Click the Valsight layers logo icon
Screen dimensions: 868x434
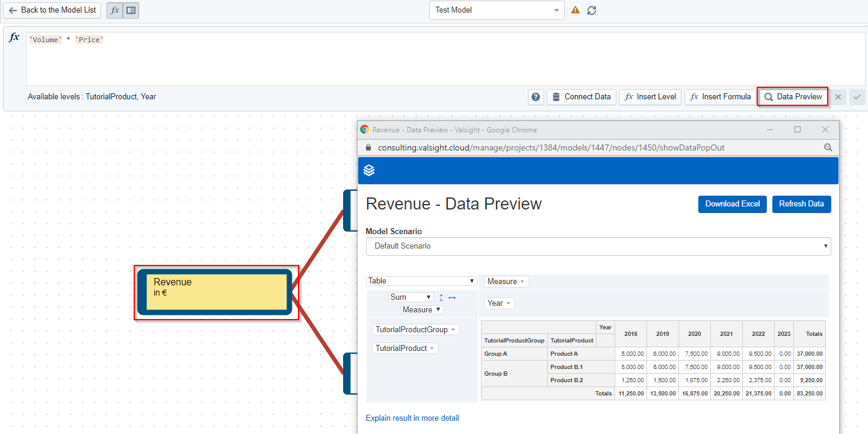click(x=370, y=170)
